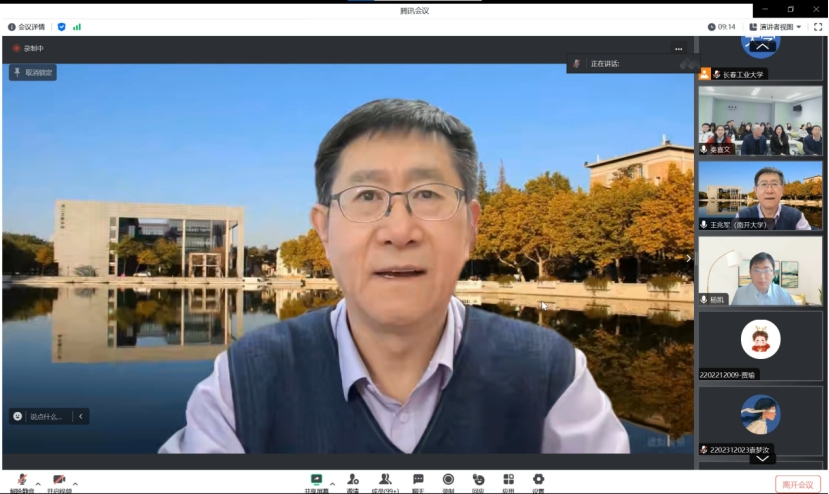Open the members list icon
Screen dimensions: 829x494
(x=385, y=481)
